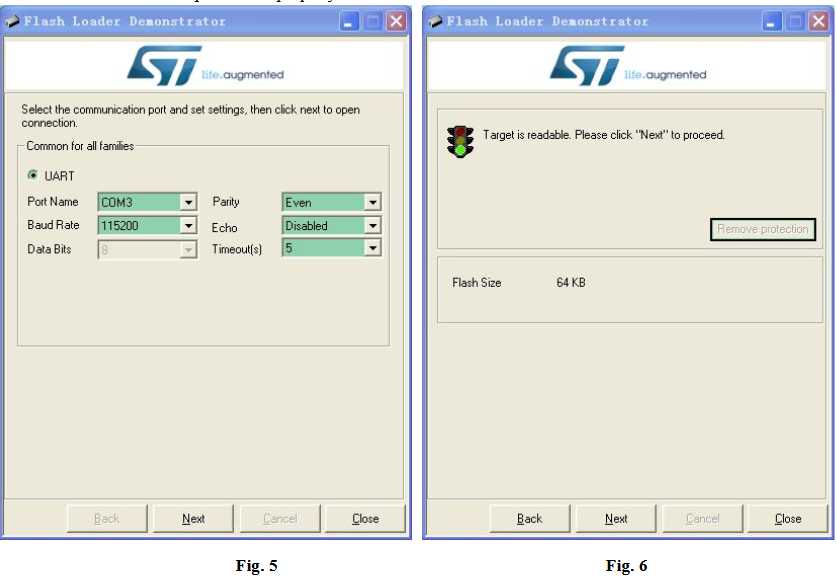Image resolution: width=837 pixels, height=578 pixels.
Task: Click the Fig. 5 caption
Action: [257, 565]
